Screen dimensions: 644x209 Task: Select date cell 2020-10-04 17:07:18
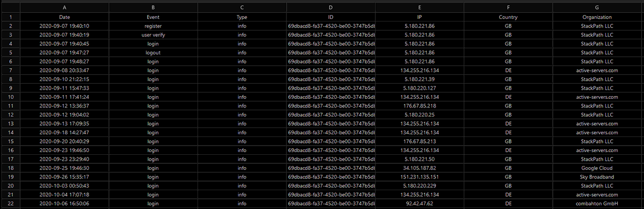64,194
